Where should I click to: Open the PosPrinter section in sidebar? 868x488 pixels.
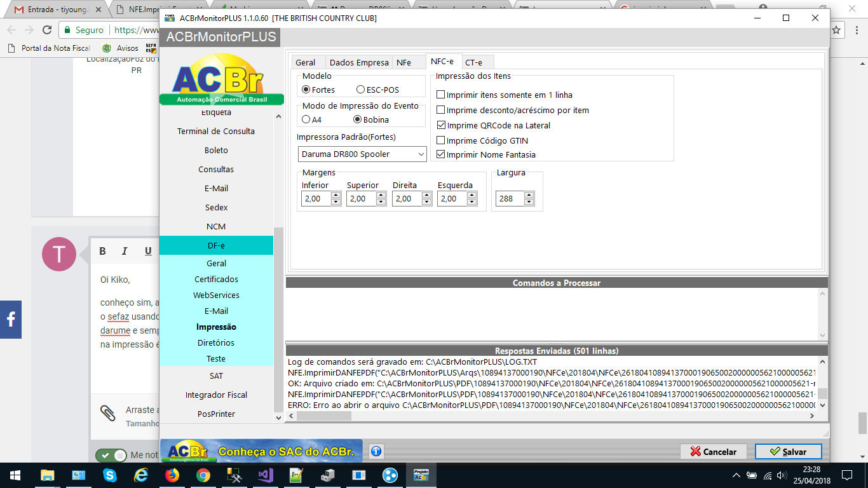(216, 414)
